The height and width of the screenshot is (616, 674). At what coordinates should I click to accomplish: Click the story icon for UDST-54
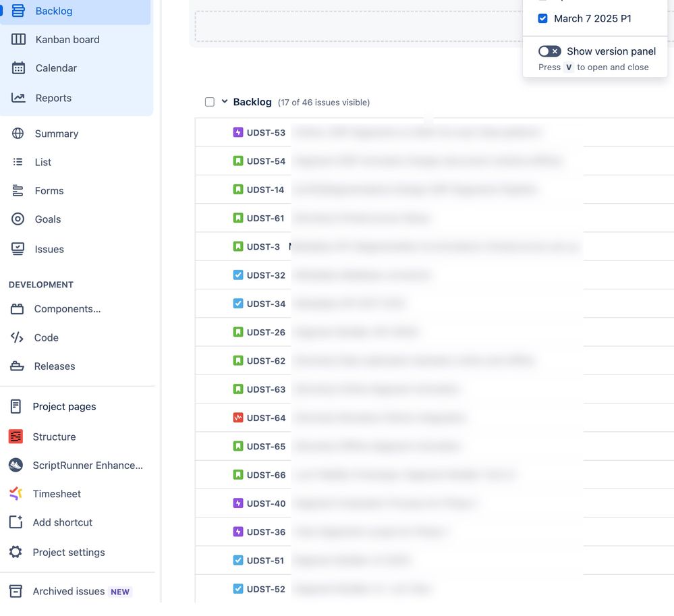point(238,161)
